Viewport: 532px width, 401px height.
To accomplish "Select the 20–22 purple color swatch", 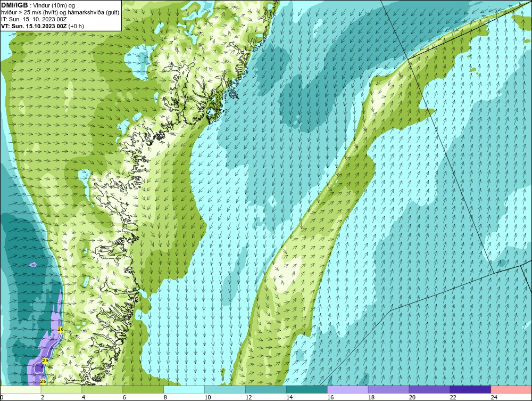I will click(x=429, y=389).
